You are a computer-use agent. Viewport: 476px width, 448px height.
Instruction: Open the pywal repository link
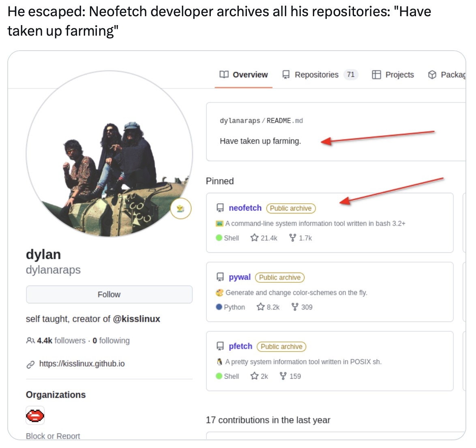coord(240,277)
